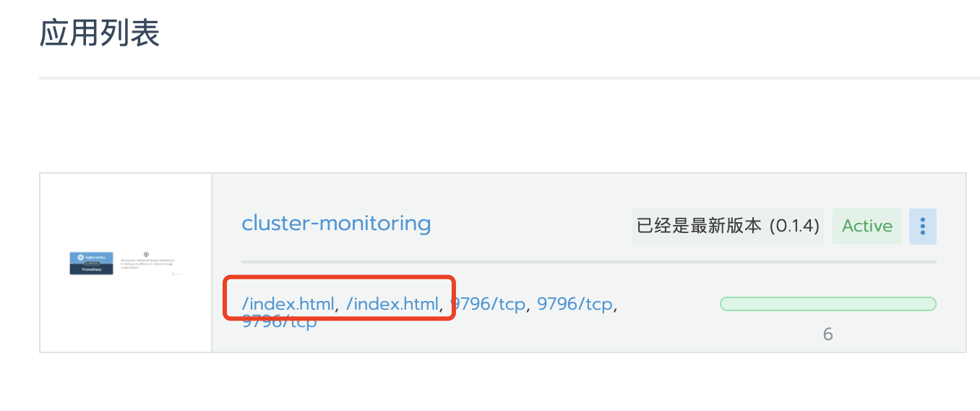Click the Operator badge between Kubernetes and Prometheus
The height and width of the screenshot is (411, 980).
coord(92,263)
